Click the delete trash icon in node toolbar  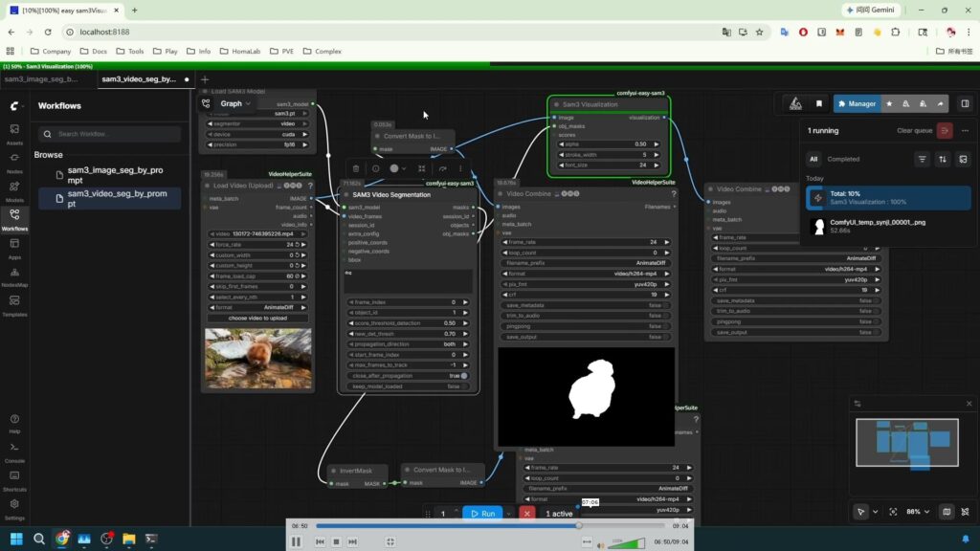[x=356, y=168]
